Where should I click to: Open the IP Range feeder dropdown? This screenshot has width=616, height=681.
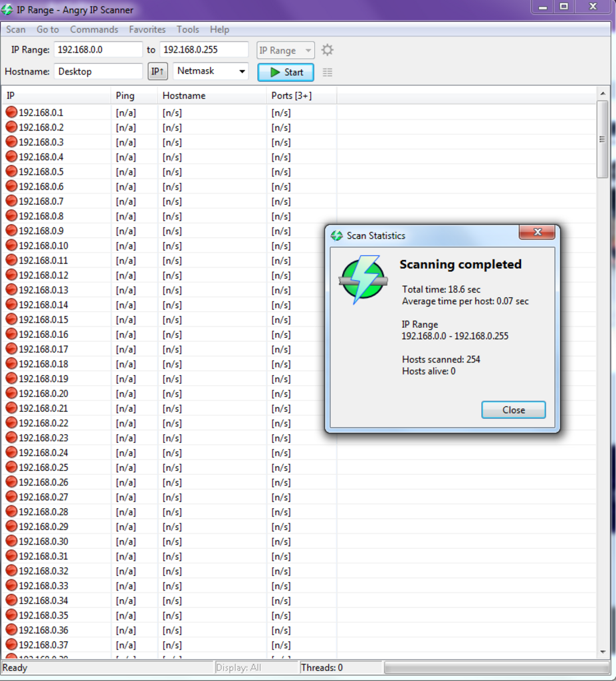click(x=286, y=51)
